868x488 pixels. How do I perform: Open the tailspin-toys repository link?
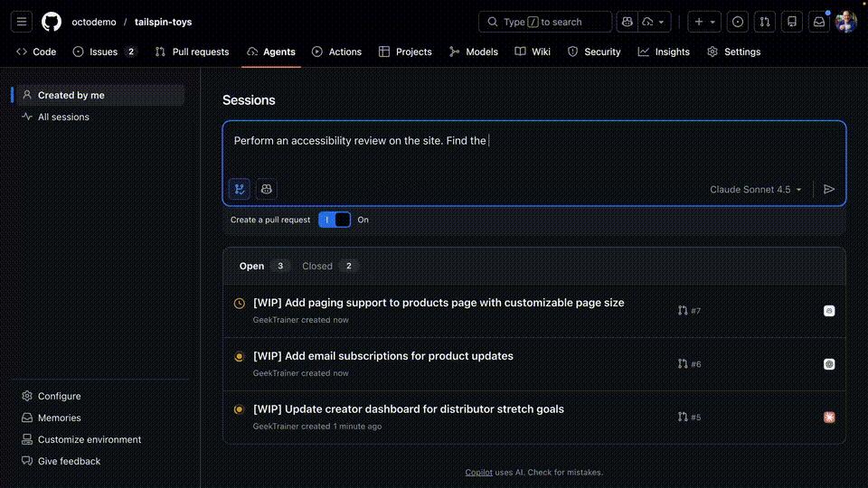tap(164, 22)
